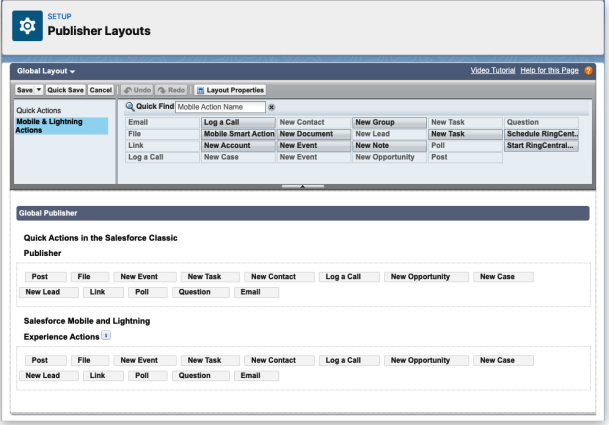Image resolution: width=609 pixels, height=425 pixels.
Task: Select New Group palette item
Action: pyautogui.click(x=390, y=122)
